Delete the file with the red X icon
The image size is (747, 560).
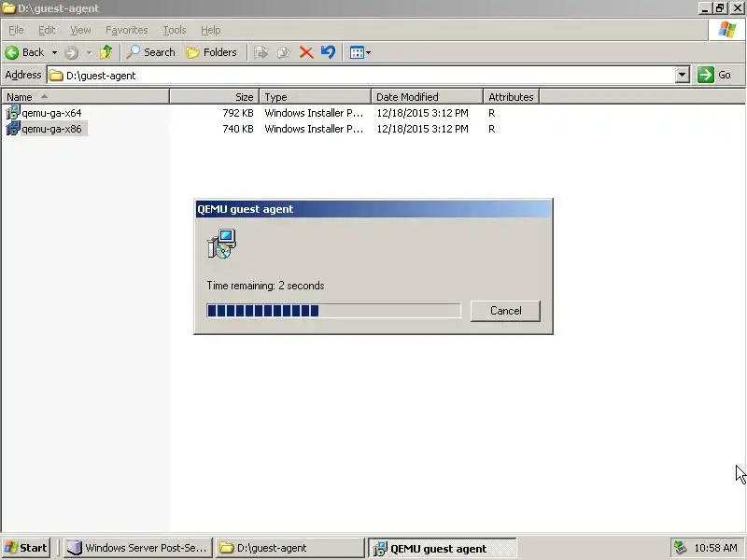306,52
